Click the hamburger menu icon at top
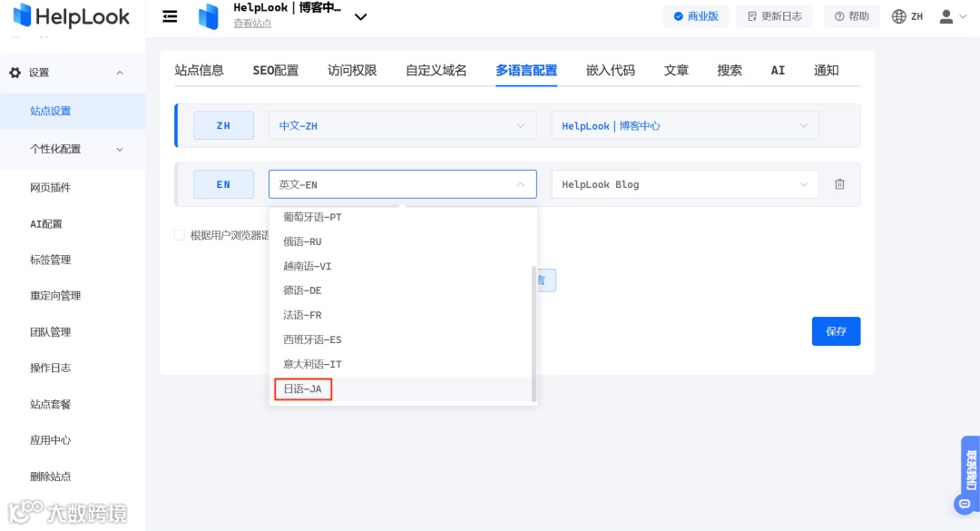Viewport: 980px width, 531px height. pyautogui.click(x=170, y=15)
